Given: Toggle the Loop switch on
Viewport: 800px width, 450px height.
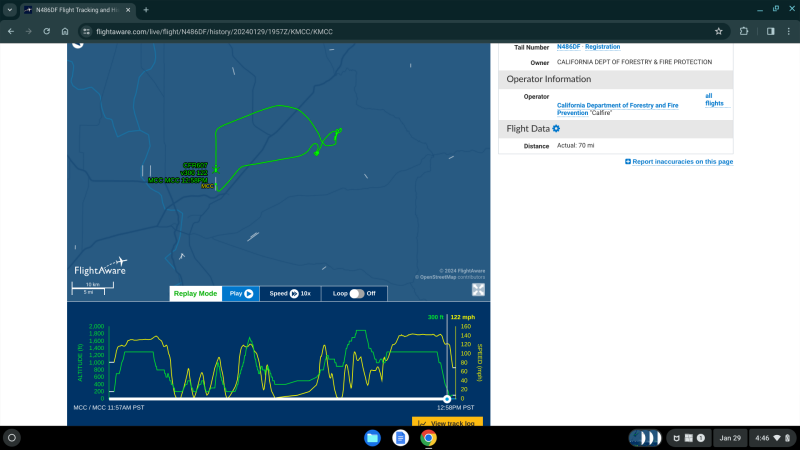Looking at the screenshot, I should pyautogui.click(x=357, y=293).
